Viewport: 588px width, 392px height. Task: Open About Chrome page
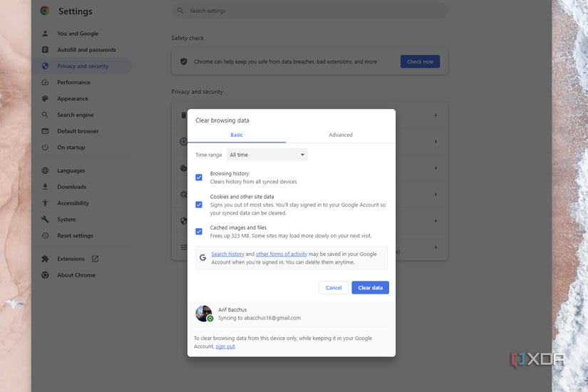[x=76, y=275]
